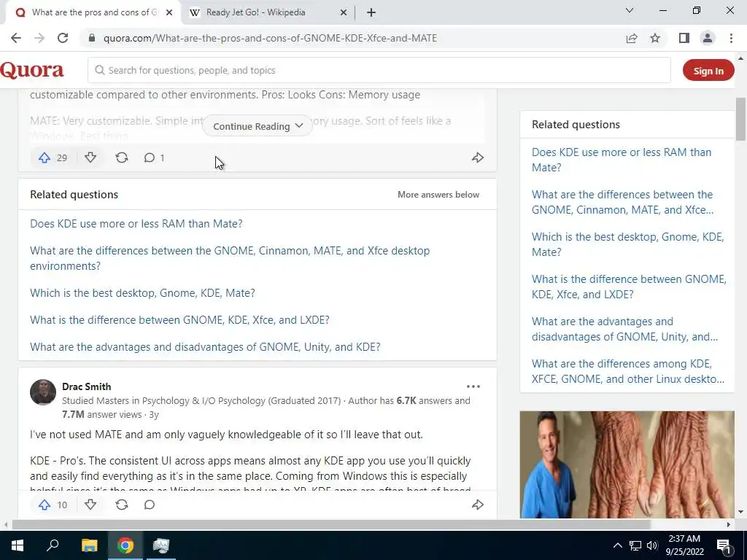Click Drac Smith author name

click(86, 386)
